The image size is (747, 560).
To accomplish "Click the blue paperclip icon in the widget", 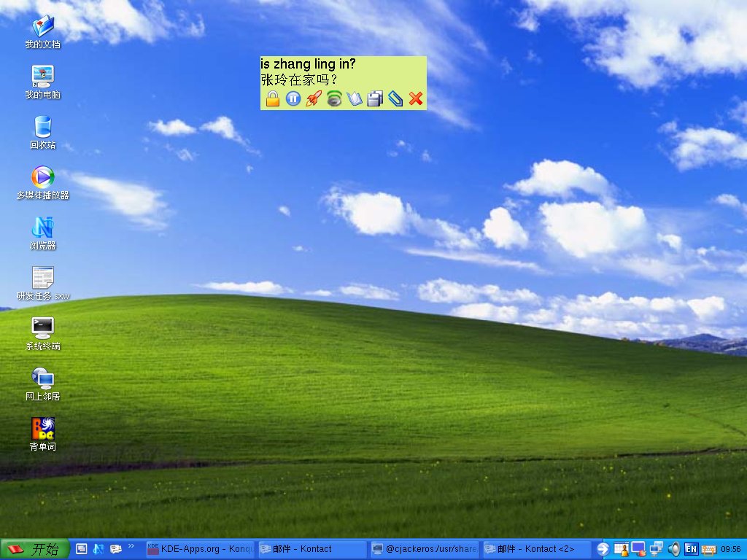I will click(x=395, y=98).
